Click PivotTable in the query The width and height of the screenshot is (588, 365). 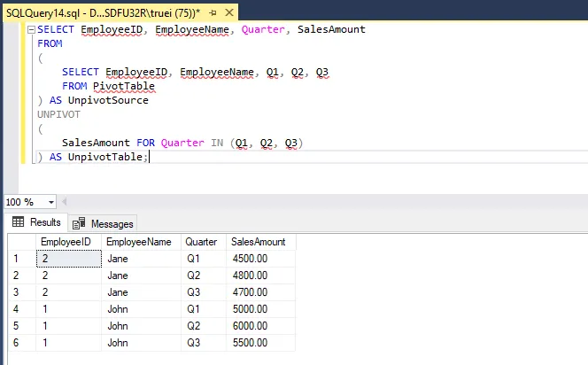(x=124, y=86)
